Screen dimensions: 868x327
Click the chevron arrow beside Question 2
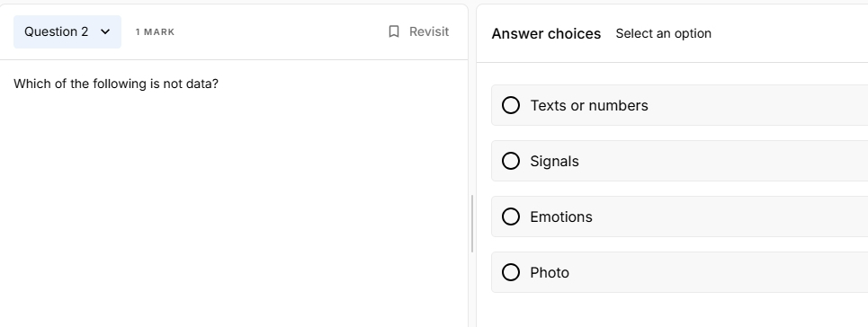[x=105, y=32]
